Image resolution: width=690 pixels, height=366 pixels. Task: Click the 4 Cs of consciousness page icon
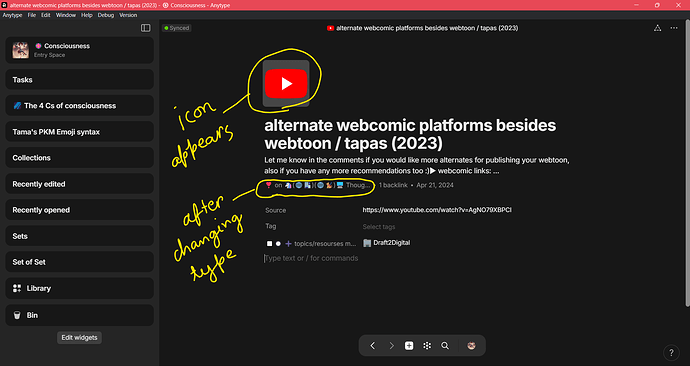click(x=17, y=106)
